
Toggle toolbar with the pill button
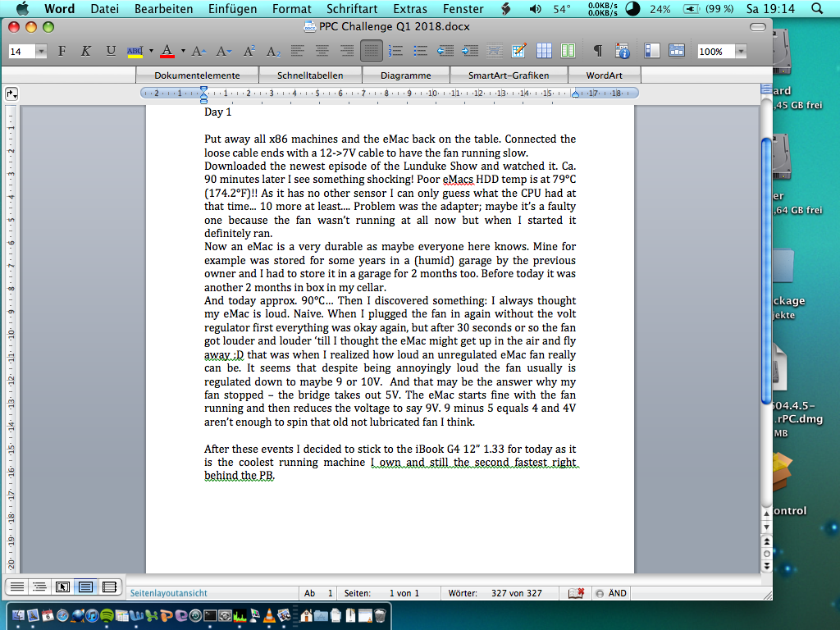pyautogui.click(x=757, y=27)
